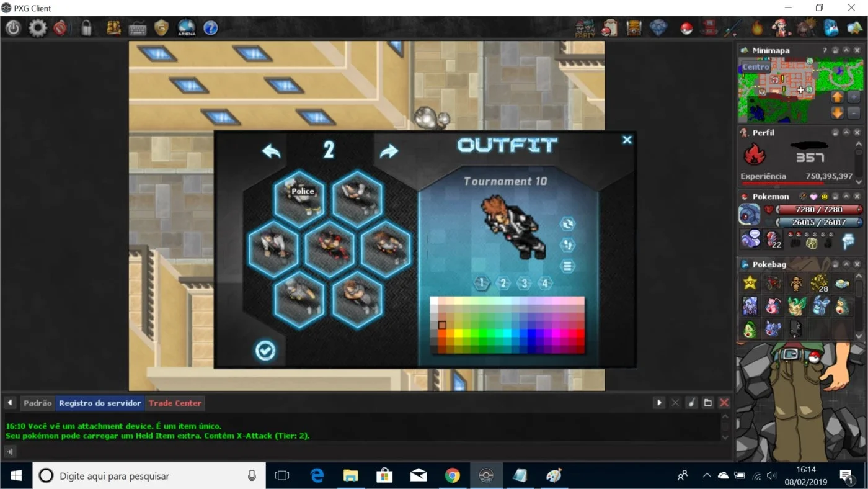The height and width of the screenshot is (489, 868).
Task: Close the current chat tab with red X
Action: click(x=724, y=403)
